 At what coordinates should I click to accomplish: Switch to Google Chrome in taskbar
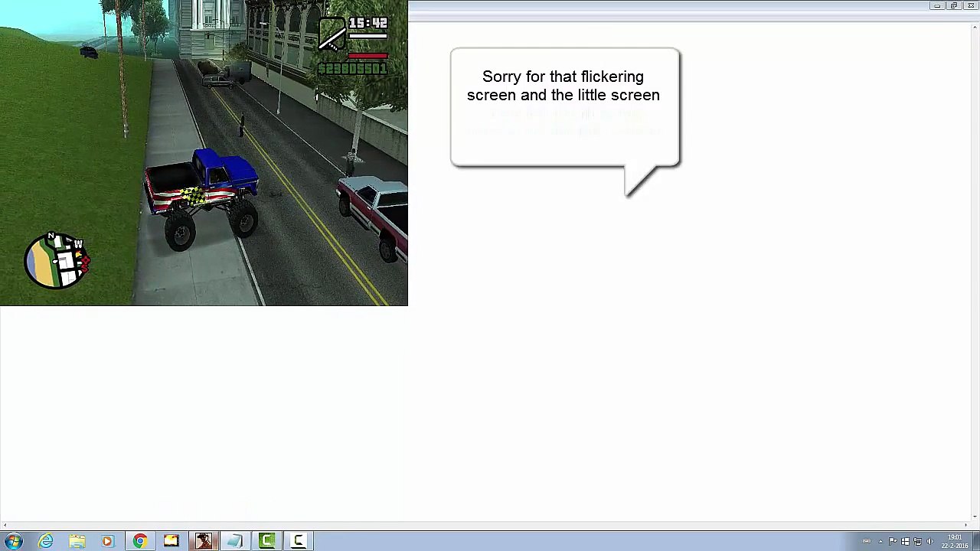click(x=139, y=541)
